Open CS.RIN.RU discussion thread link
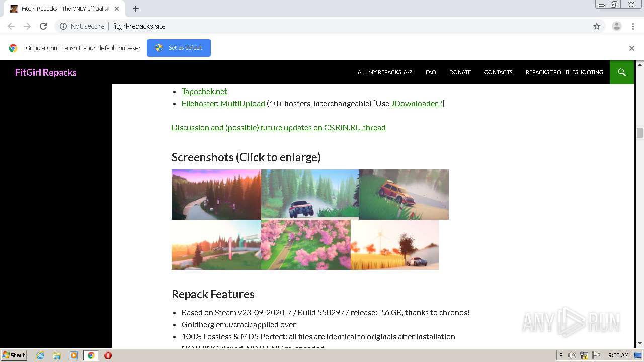 coord(279,127)
